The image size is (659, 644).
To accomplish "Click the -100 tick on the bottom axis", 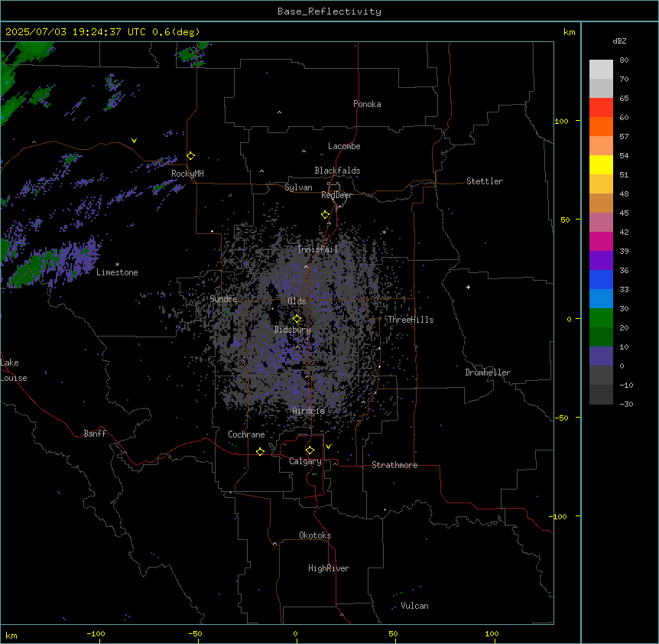I will tap(96, 634).
